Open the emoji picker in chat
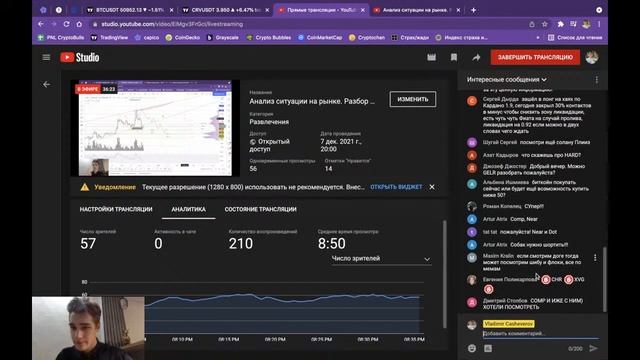Viewport: 640px width, 360px height. [x=472, y=348]
